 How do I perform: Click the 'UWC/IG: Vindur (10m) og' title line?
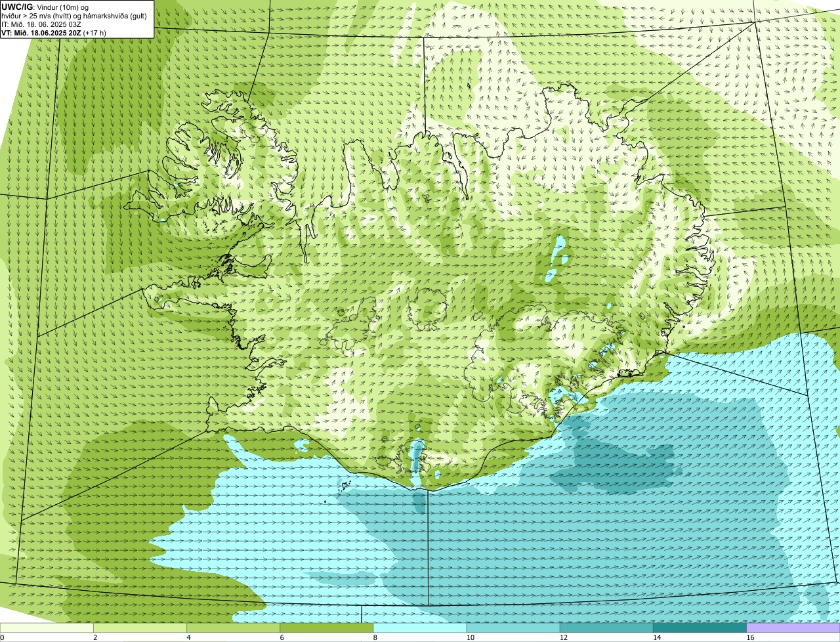[x=45, y=7]
